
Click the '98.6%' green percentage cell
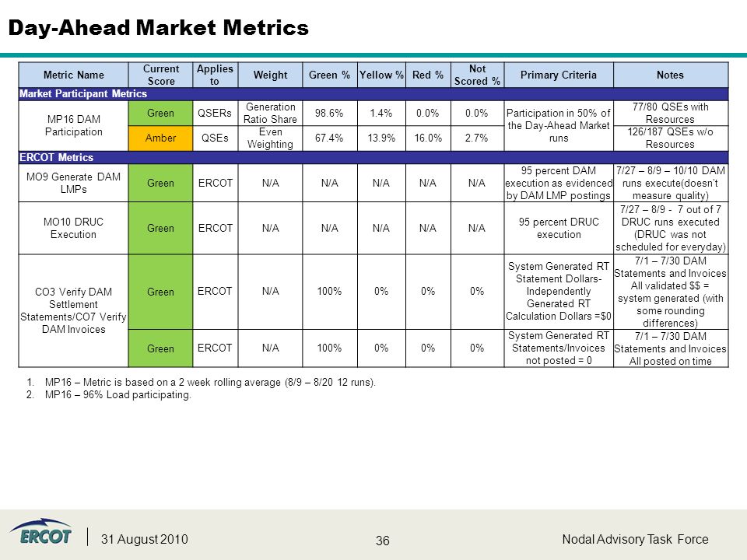330,114
